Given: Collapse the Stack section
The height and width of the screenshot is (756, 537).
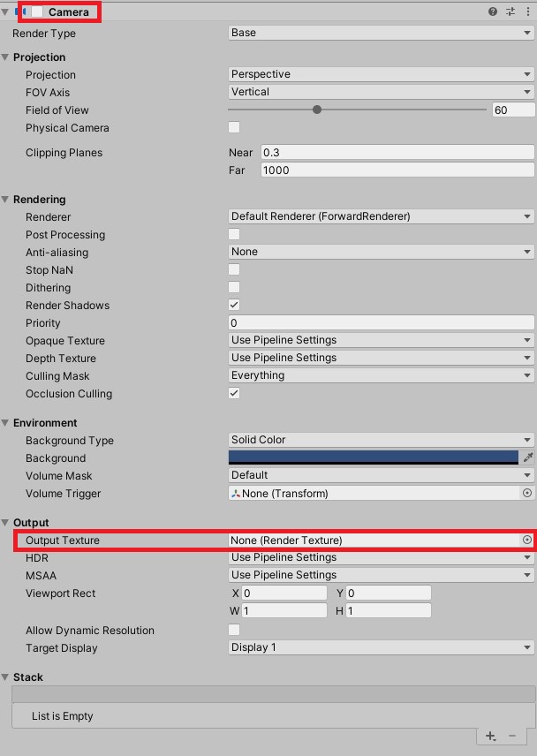Looking at the screenshot, I should point(5,677).
